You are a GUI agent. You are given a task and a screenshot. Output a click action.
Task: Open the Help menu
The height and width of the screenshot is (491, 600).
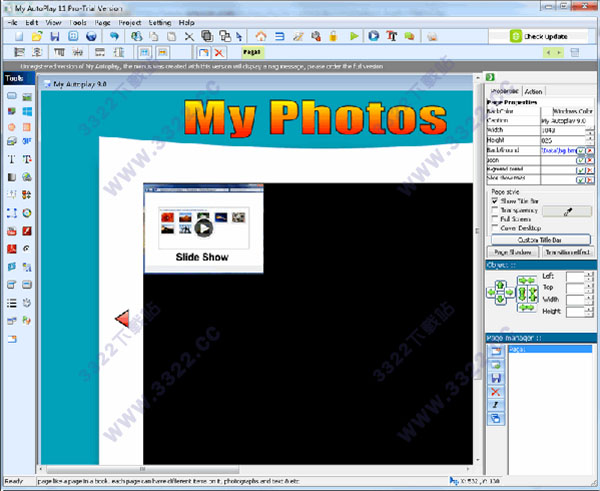(x=186, y=23)
